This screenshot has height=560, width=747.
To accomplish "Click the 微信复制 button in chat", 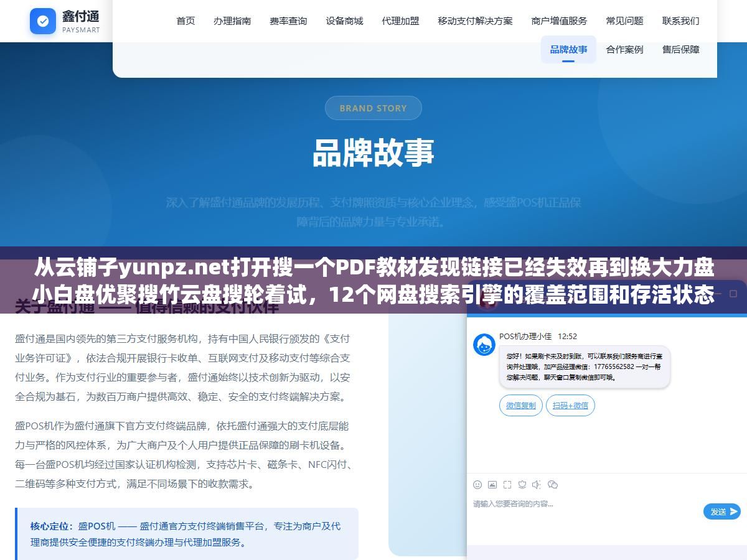I will click(x=520, y=405).
